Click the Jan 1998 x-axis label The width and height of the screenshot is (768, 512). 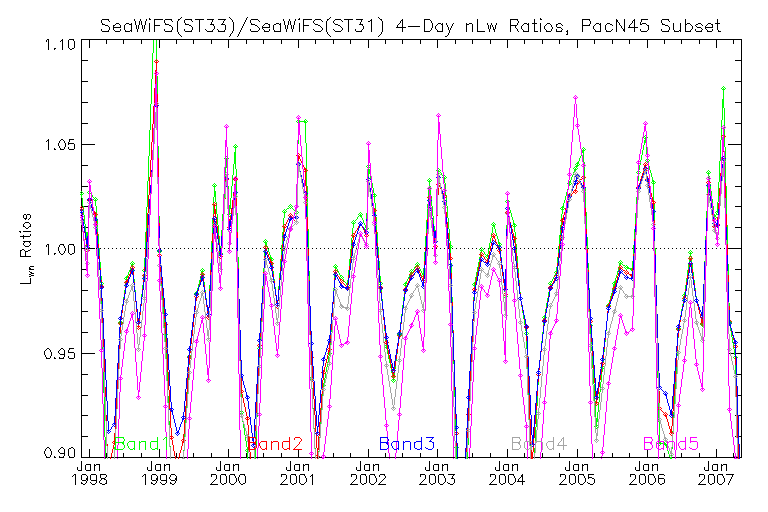[89, 473]
